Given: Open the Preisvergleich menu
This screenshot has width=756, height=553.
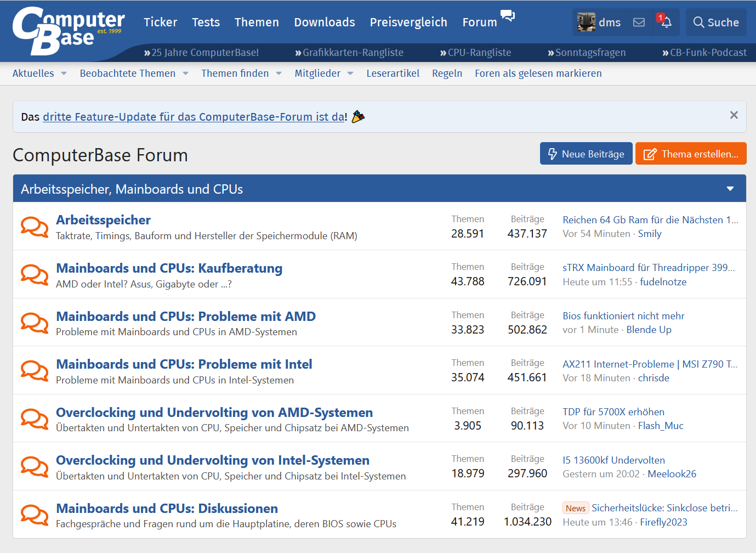Looking at the screenshot, I should pyautogui.click(x=408, y=22).
